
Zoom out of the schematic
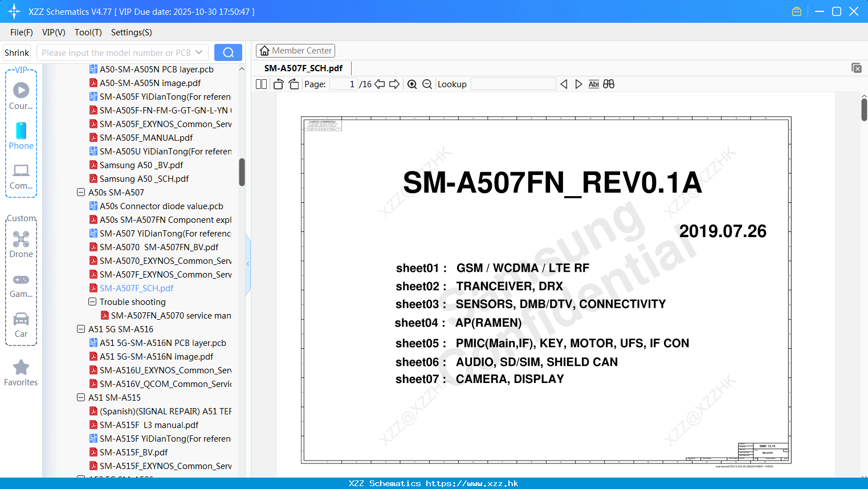tap(427, 84)
